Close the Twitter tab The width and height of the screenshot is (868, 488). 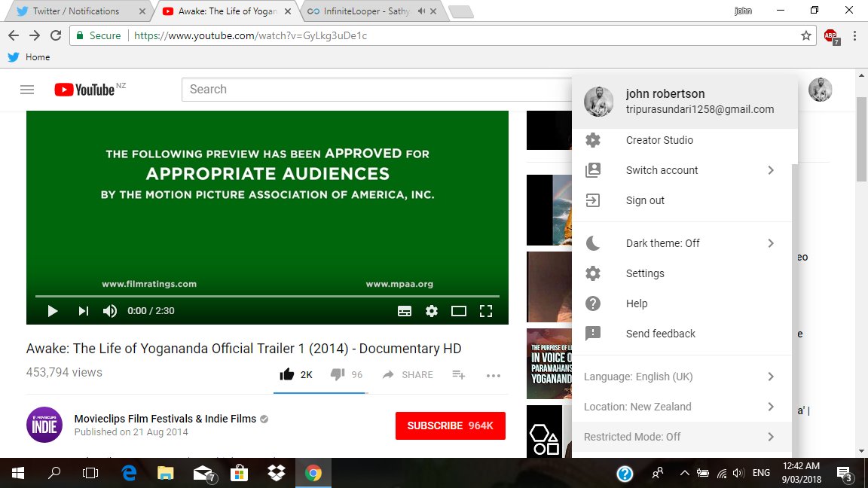(x=142, y=11)
